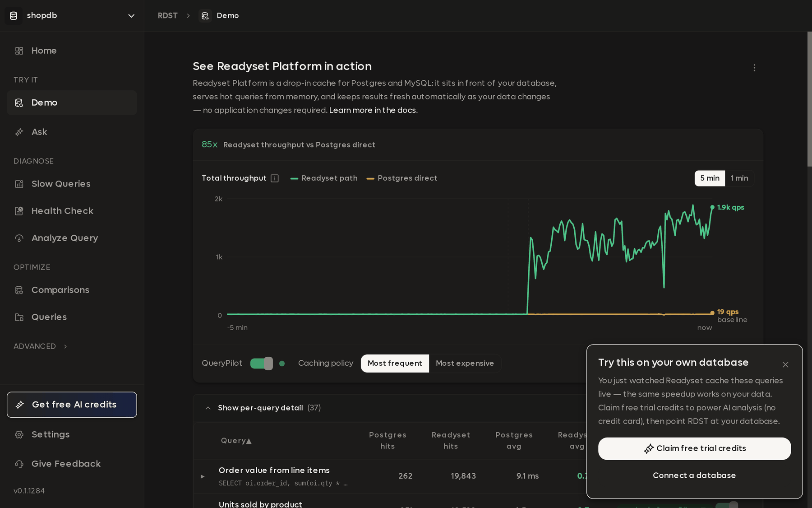The height and width of the screenshot is (508, 812).
Task: Click the 19 qps baseline endpoint marker
Action: 712,312
